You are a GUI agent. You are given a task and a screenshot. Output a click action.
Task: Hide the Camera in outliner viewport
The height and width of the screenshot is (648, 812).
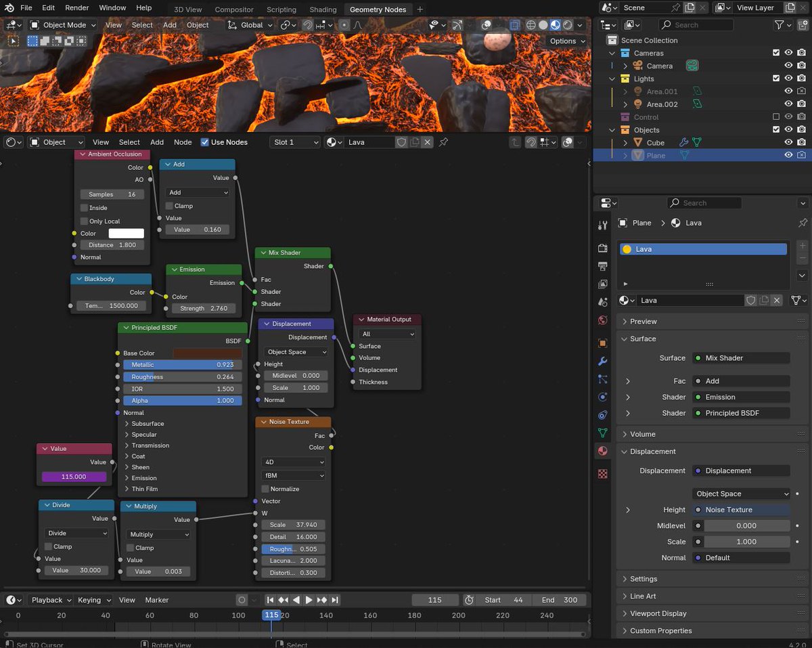pos(788,66)
